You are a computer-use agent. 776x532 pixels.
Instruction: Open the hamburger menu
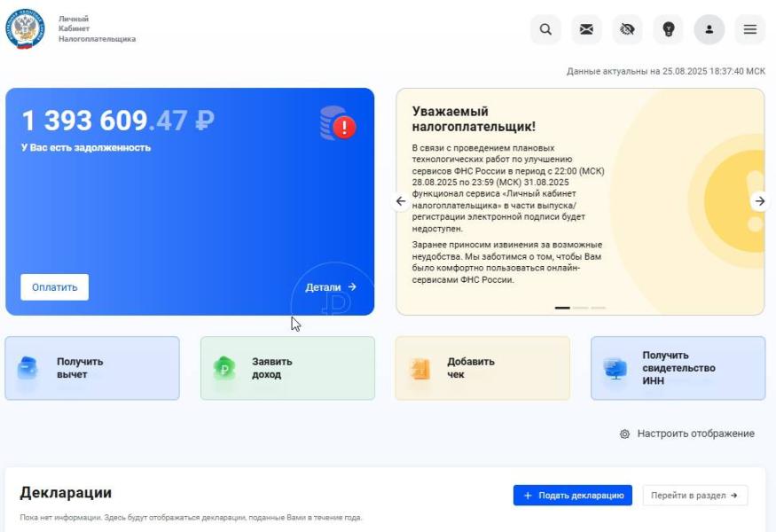pos(749,29)
